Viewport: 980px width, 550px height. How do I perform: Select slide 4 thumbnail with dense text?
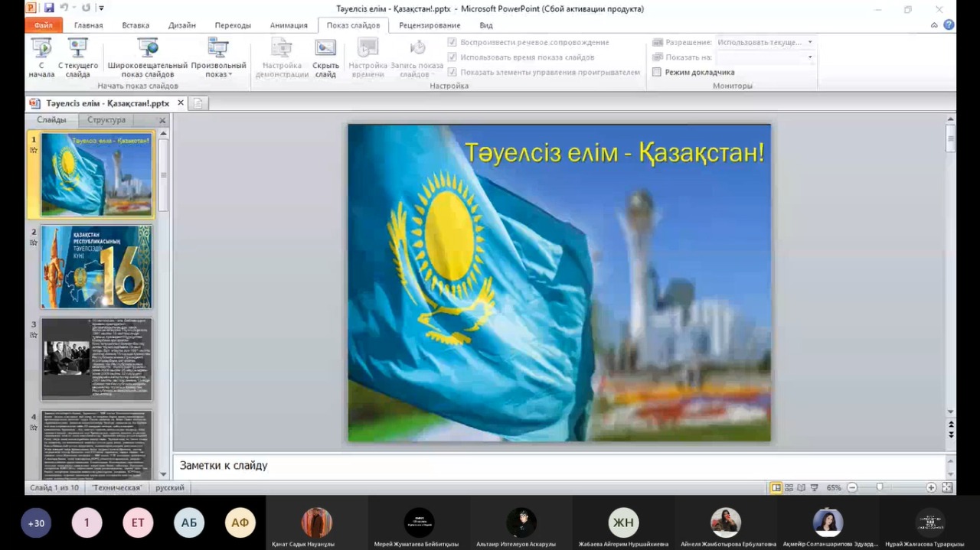coord(96,445)
